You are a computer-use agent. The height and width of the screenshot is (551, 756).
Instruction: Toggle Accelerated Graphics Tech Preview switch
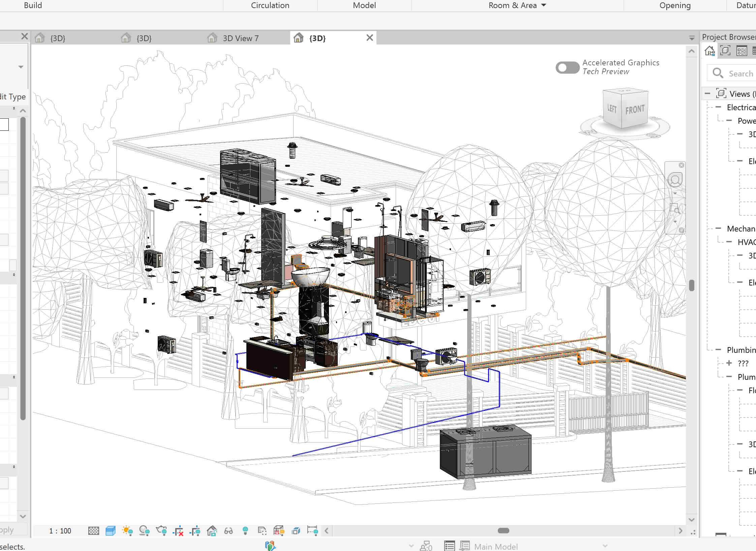click(567, 67)
